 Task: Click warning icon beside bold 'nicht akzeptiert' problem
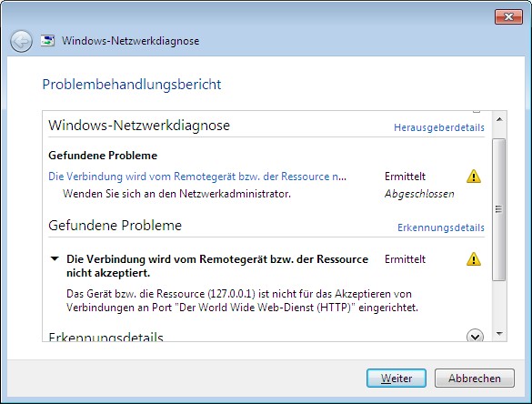click(474, 259)
